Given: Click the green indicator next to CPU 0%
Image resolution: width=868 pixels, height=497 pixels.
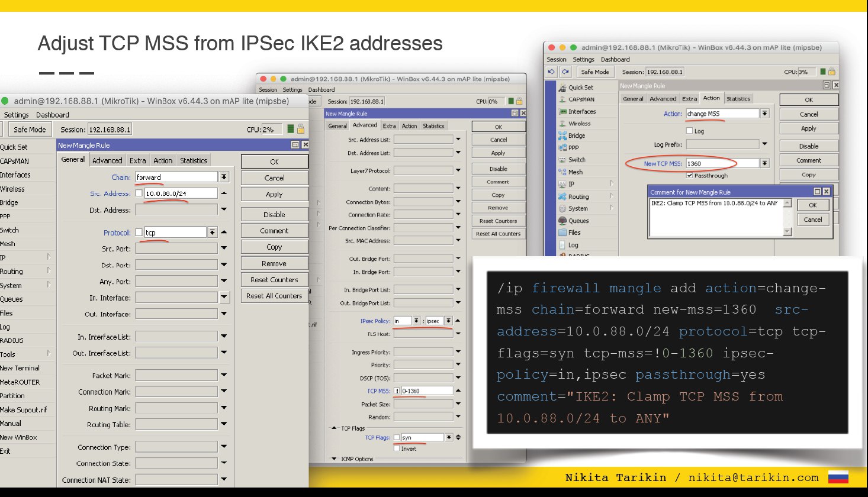Looking at the screenshot, I should (x=511, y=101).
